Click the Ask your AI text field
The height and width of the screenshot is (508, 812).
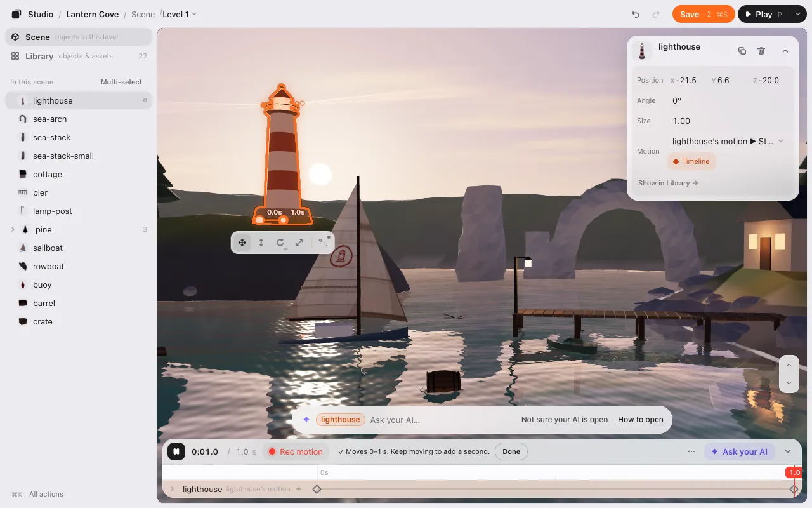[x=442, y=420]
